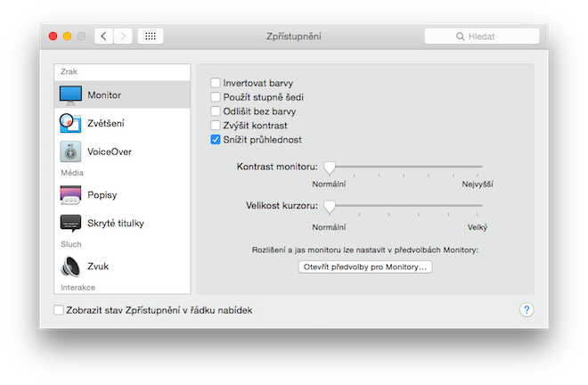Click the Hledat search field

[x=482, y=37]
